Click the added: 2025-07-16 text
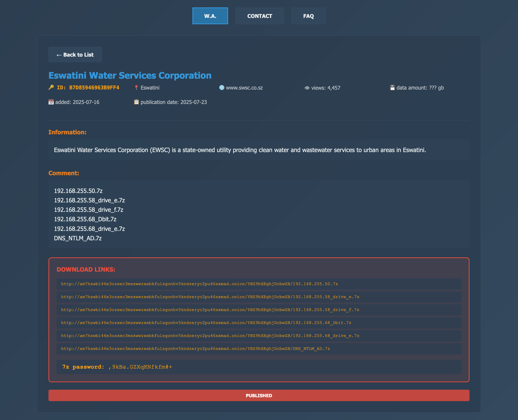 (77, 102)
